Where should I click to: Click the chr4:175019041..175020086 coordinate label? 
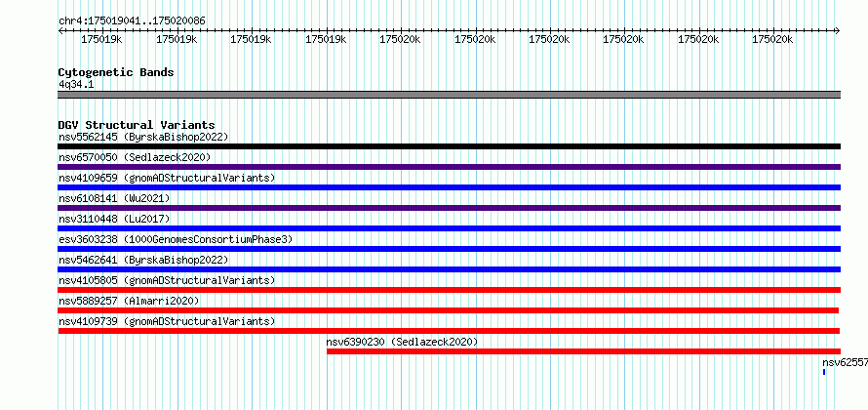(133, 21)
